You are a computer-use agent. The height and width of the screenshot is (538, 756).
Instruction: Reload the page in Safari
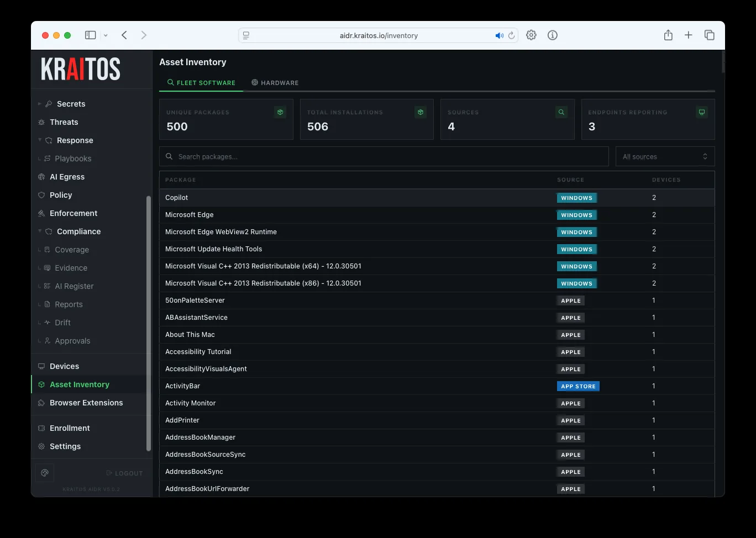coord(512,35)
